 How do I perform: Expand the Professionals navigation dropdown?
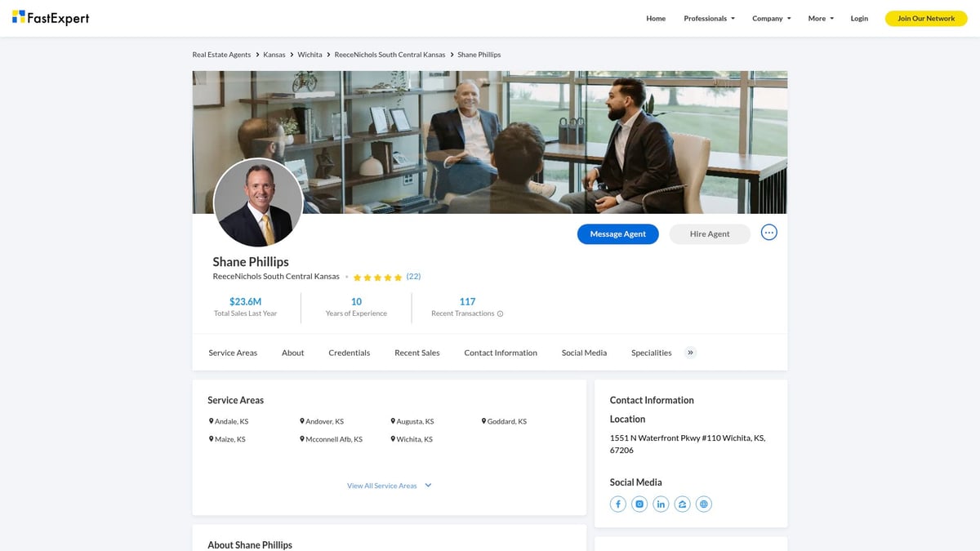pos(709,18)
